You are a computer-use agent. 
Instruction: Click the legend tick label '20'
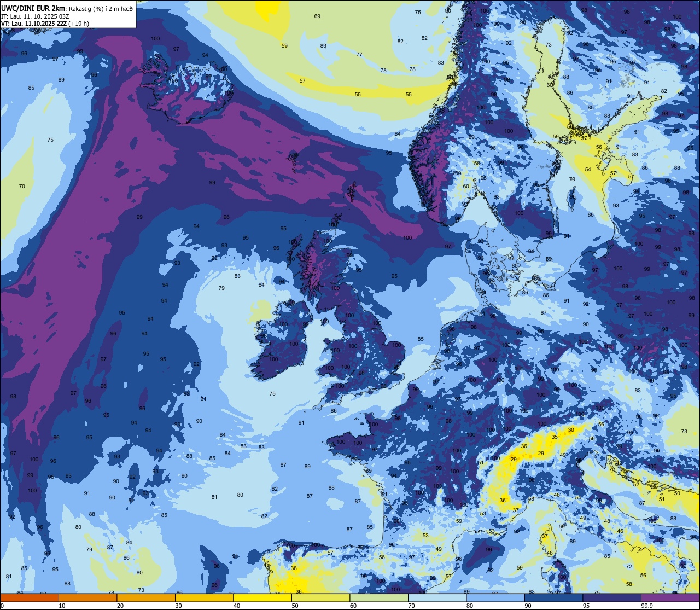click(120, 606)
